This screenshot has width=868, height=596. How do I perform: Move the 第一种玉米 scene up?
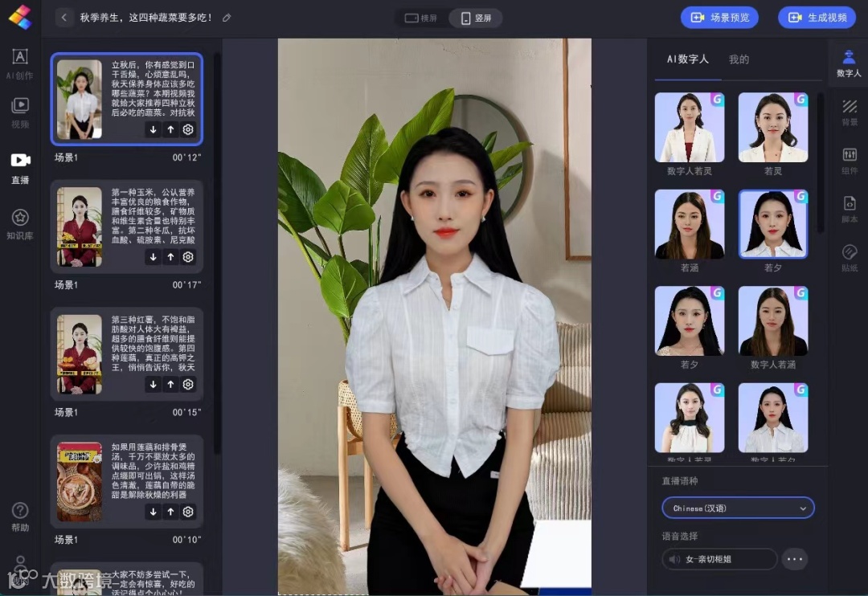(170, 257)
